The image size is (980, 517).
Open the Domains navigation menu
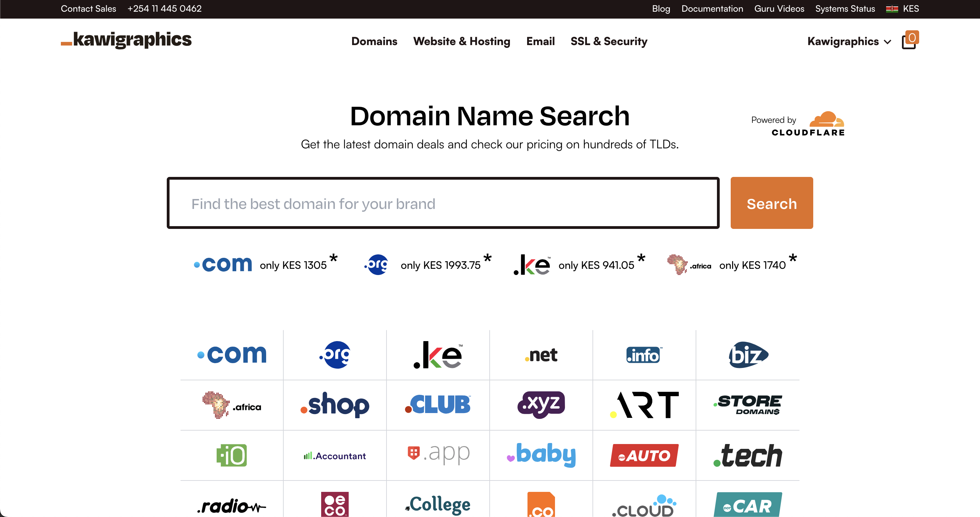coord(374,42)
